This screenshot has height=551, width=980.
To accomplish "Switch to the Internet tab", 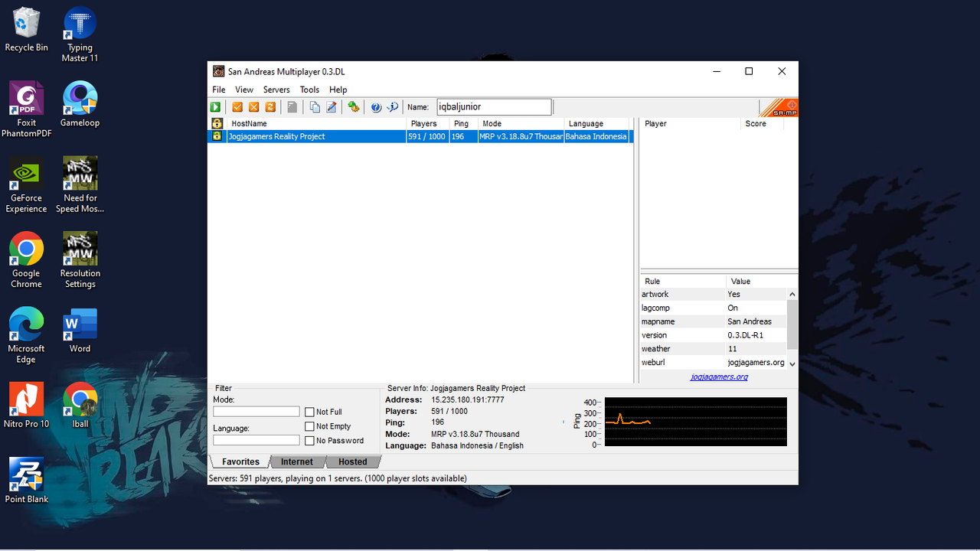I will click(x=297, y=461).
